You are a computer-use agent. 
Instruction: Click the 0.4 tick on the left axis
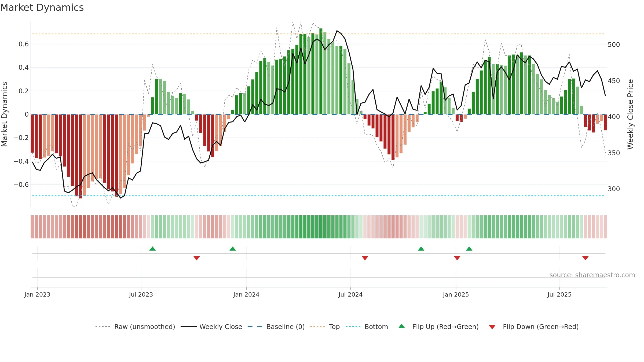click(24, 67)
